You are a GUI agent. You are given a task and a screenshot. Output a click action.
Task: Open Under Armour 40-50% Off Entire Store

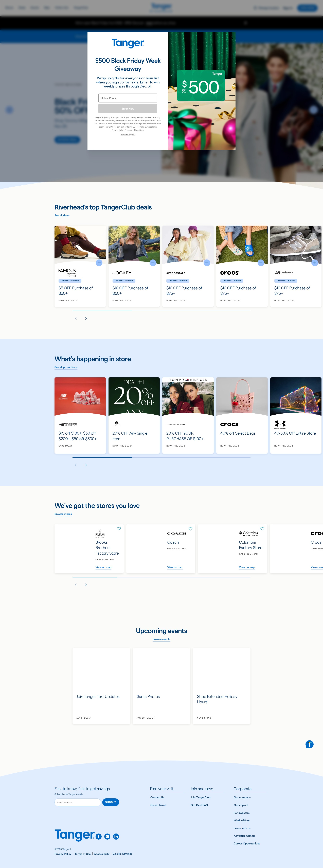(x=296, y=415)
